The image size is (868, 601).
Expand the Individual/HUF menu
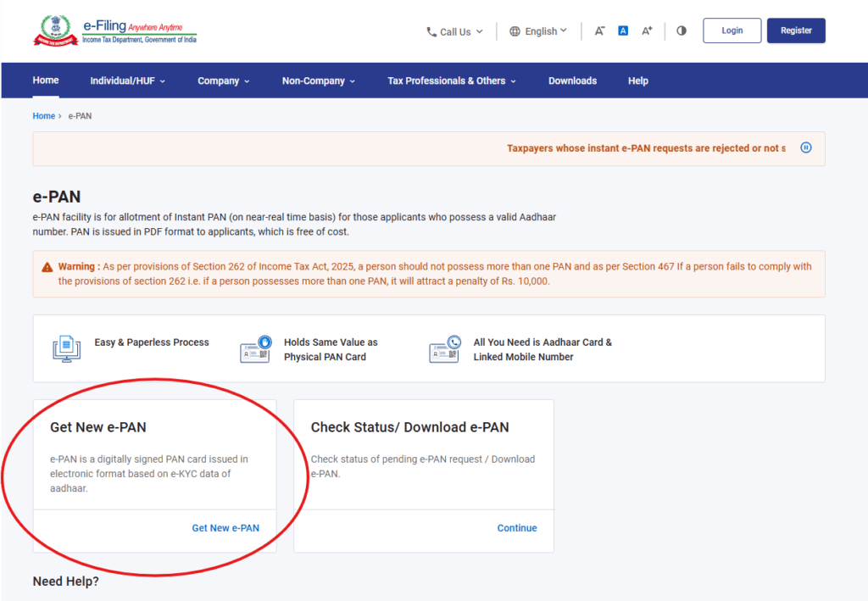pyautogui.click(x=128, y=81)
